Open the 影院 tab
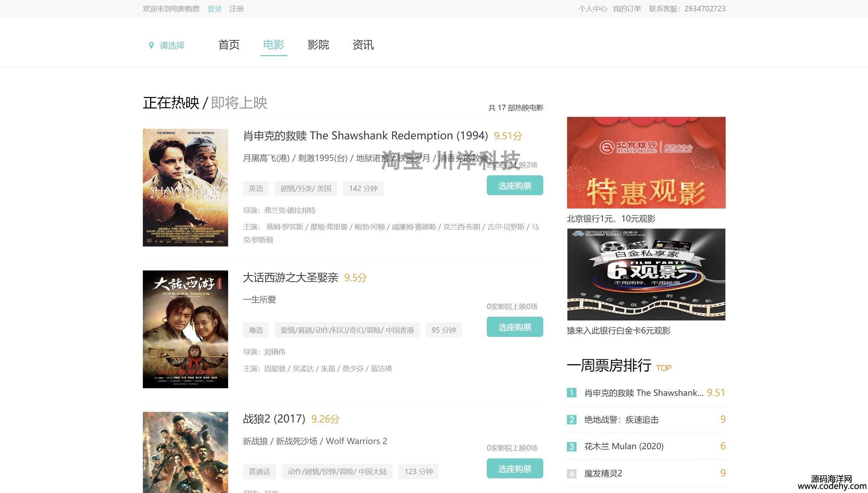Viewport: 868px width, 493px height. click(318, 45)
